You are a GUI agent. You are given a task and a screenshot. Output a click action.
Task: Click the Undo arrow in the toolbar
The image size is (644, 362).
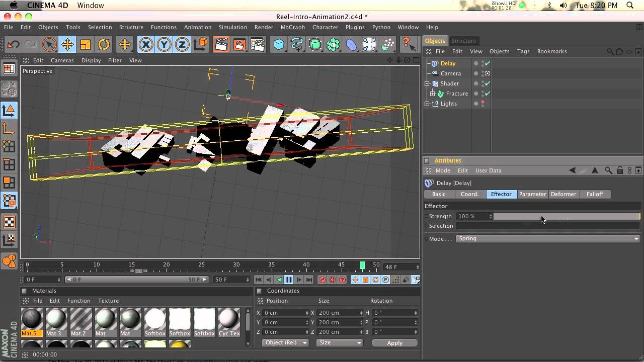tap(14, 45)
